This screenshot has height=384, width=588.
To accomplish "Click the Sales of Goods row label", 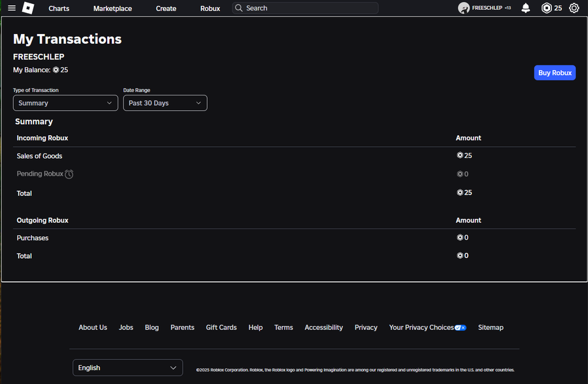I will tap(39, 156).
